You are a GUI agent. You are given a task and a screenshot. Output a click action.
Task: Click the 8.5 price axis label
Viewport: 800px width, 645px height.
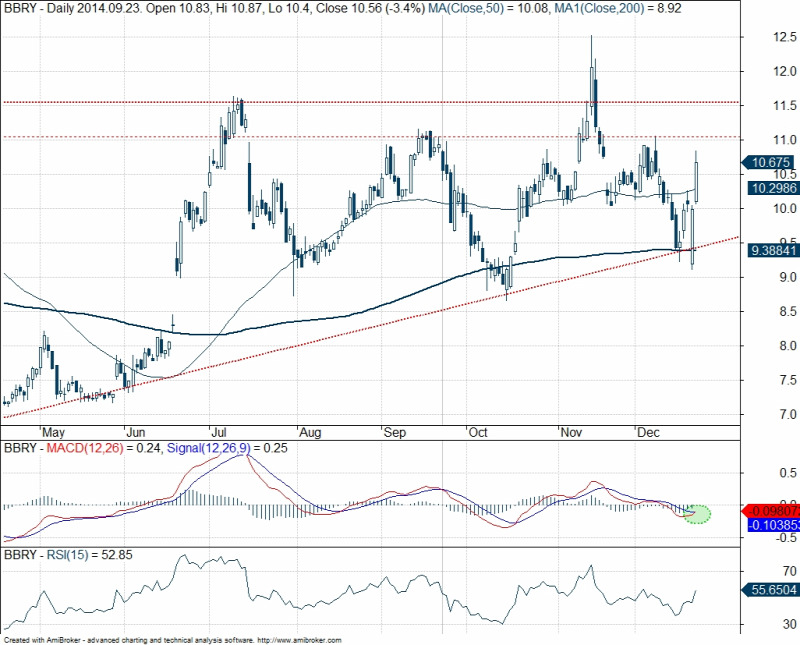788,311
